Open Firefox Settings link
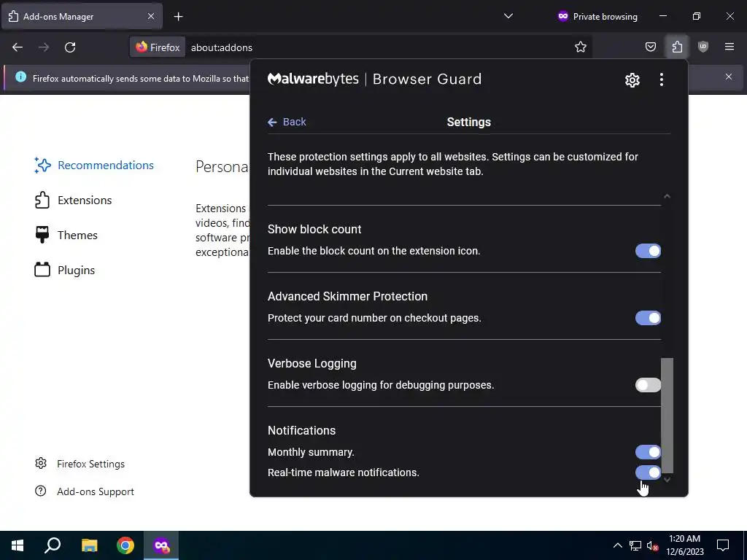The width and height of the screenshot is (747, 560). pos(80,464)
